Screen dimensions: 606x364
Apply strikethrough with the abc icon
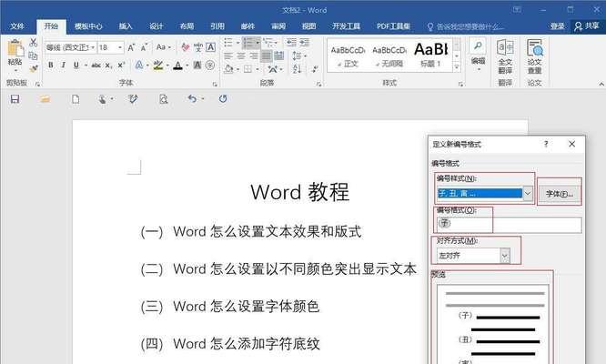point(96,66)
